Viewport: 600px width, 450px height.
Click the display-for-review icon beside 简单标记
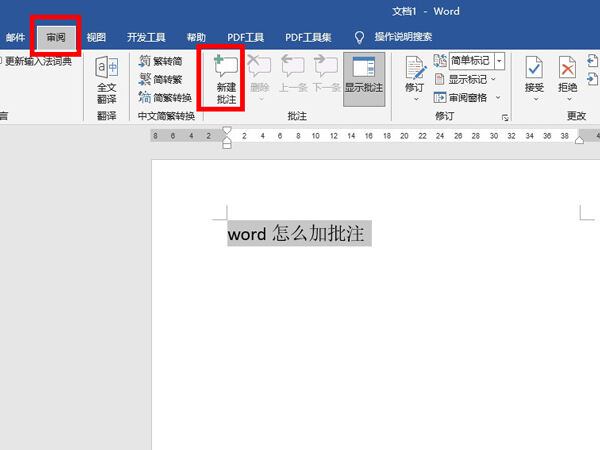point(440,60)
